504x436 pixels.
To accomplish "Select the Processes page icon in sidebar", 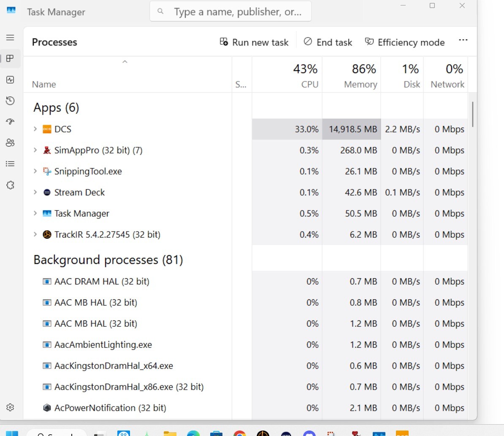I will click(x=10, y=59).
